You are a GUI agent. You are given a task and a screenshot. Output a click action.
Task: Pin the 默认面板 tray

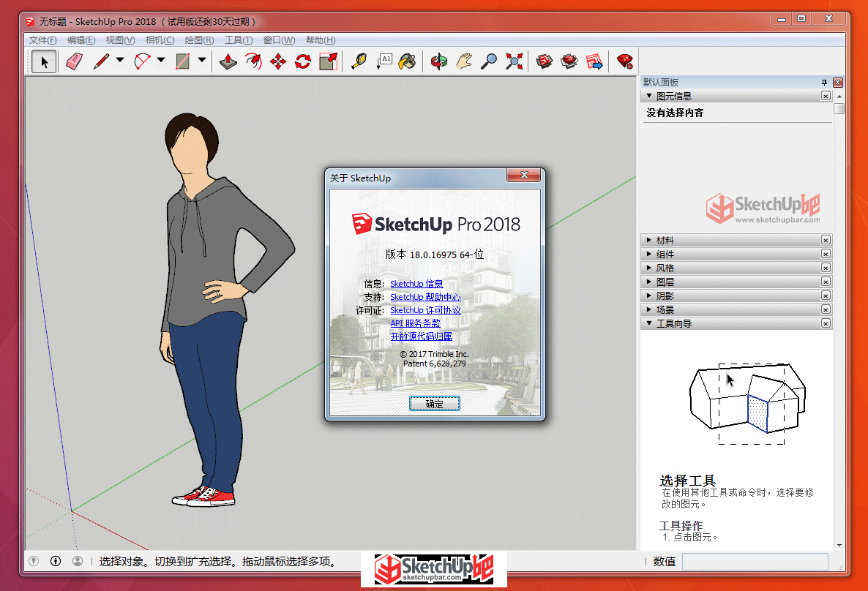(824, 83)
